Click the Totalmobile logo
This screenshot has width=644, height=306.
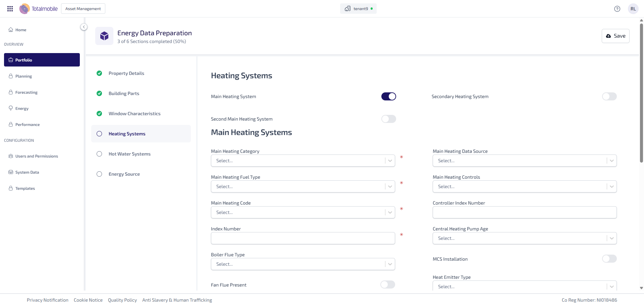39,9
